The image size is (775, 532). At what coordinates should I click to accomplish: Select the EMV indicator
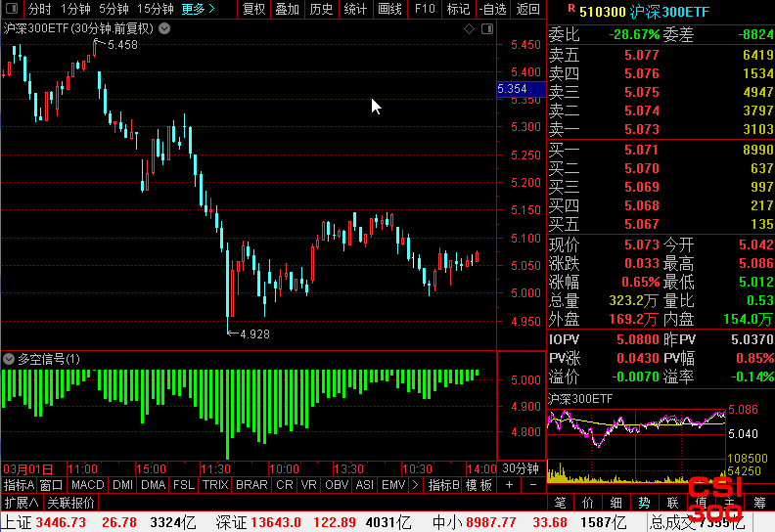[x=393, y=485]
